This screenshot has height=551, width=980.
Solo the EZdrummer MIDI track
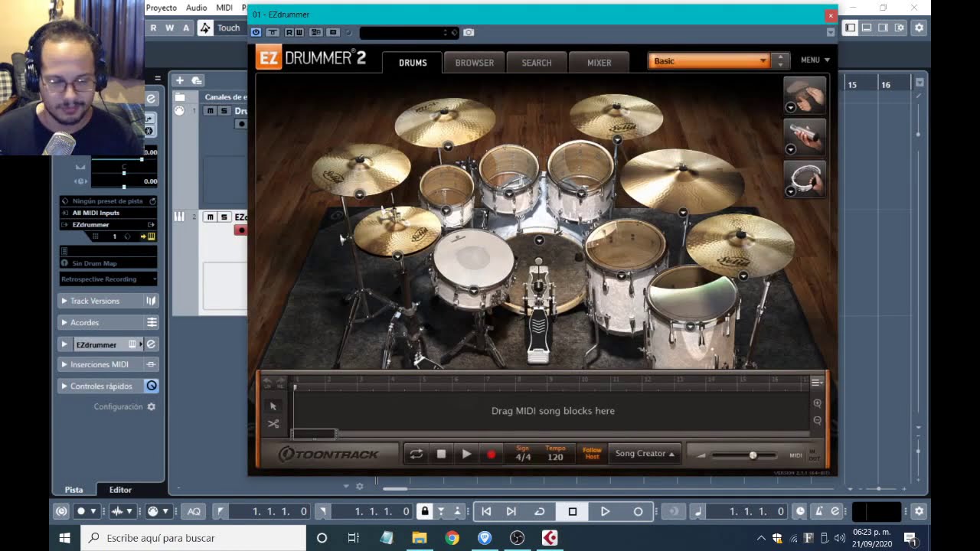[224, 217]
